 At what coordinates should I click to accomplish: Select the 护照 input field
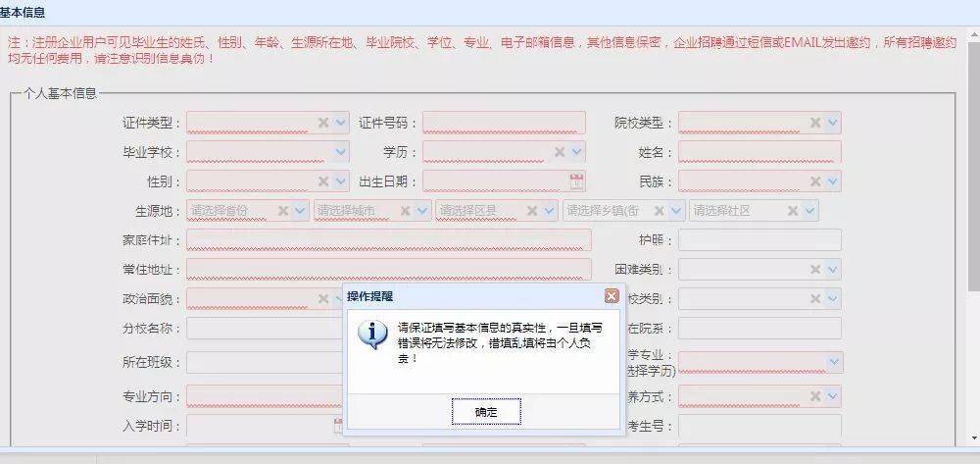[759, 240]
